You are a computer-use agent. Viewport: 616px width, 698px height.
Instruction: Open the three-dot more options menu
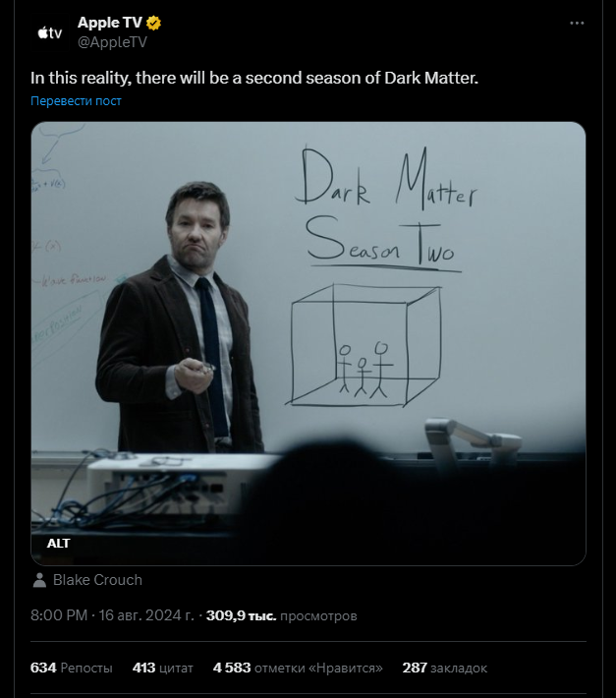[577, 24]
